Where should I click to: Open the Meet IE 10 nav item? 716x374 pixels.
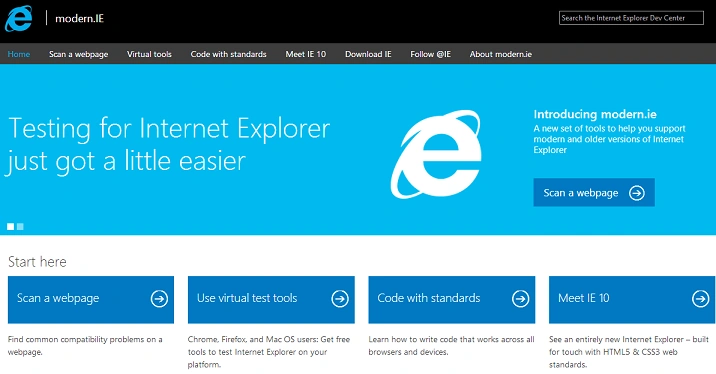(305, 54)
